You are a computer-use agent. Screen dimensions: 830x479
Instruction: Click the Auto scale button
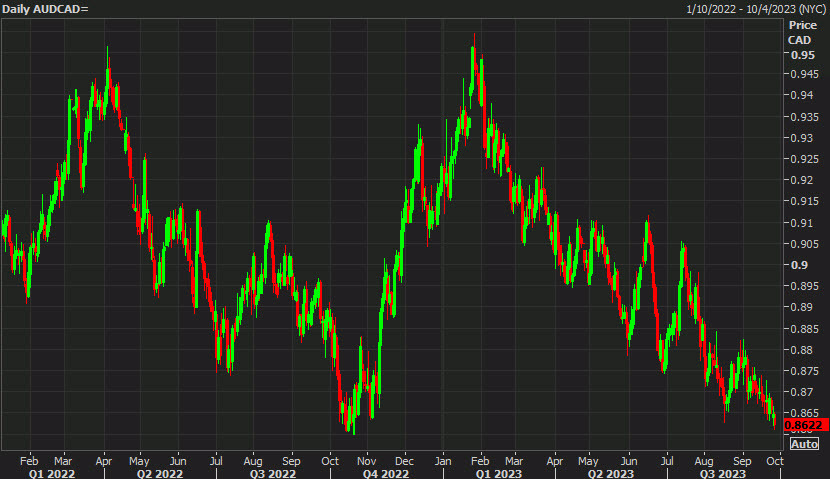pos(804,444)
